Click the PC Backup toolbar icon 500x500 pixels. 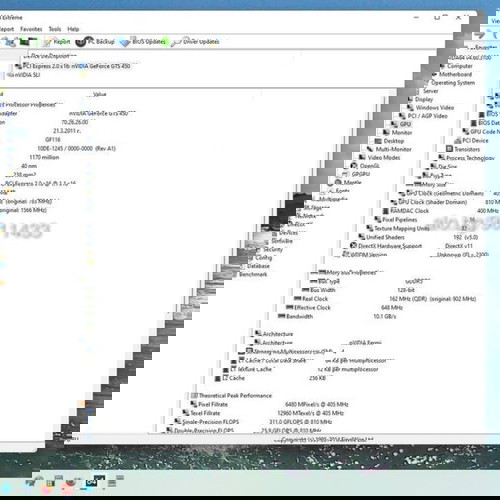[x=82, y=42]
